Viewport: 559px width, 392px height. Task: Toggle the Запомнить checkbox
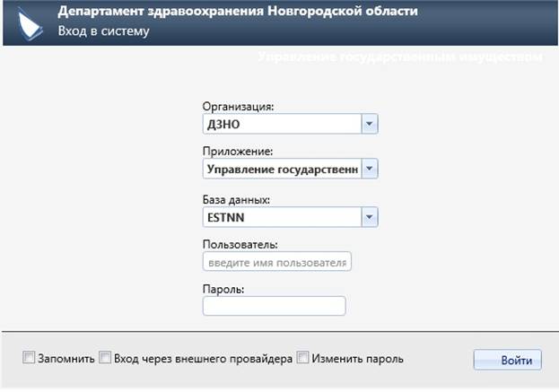coord(29,359)
